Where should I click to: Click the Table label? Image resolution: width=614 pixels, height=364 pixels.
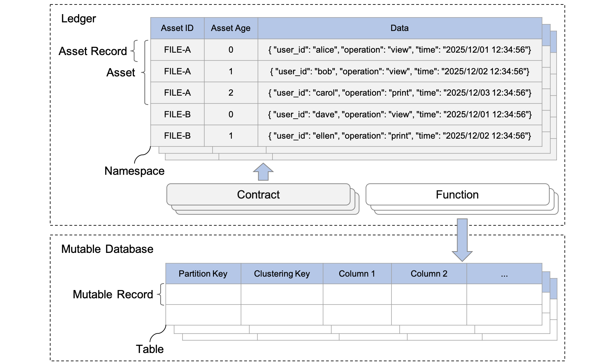click(x=150, y=349)
